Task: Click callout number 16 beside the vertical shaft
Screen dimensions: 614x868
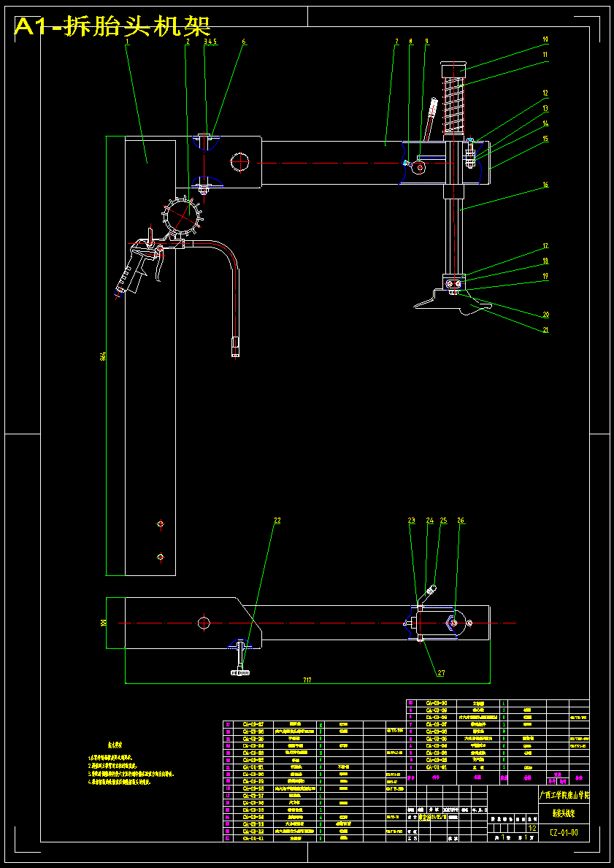Action: [545, 185]
